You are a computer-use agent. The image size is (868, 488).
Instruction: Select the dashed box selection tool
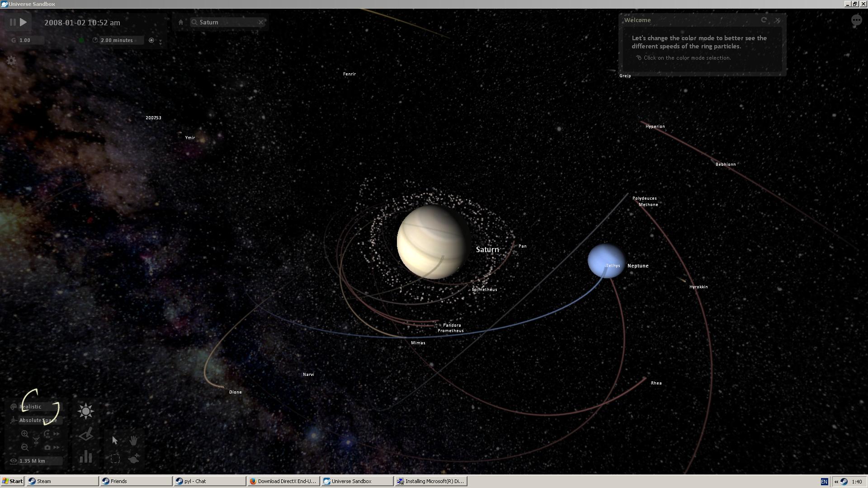pyautogui.click(x=115, y=459)
